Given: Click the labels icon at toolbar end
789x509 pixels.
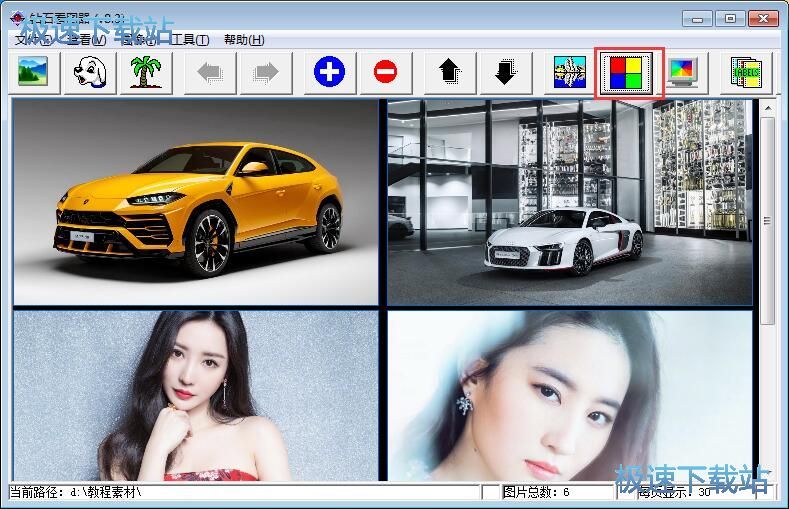Looking at the screenshot, I should pyautogui.click(x=746, y=72).
